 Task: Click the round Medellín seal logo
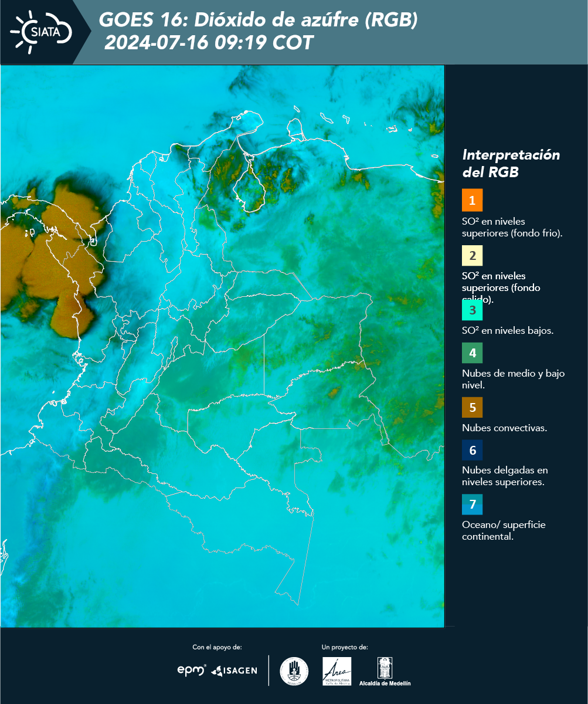pyautogui.click(x=294, y=671)
